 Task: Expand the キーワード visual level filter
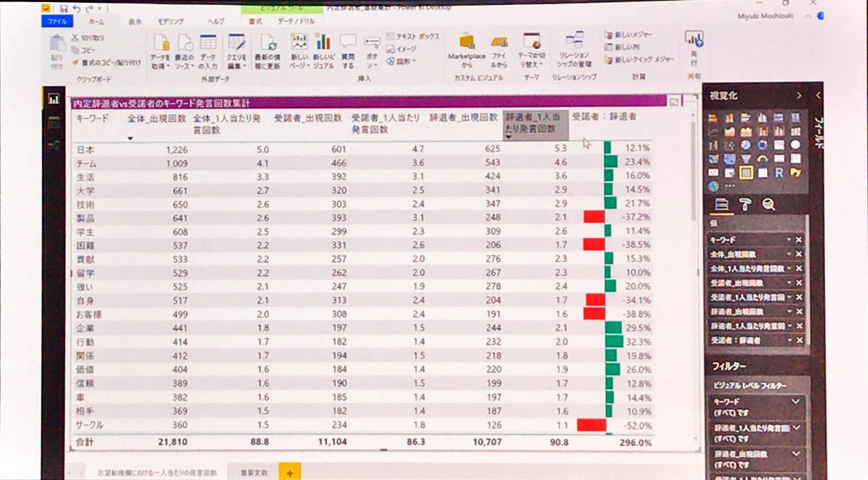coord(796,401)
